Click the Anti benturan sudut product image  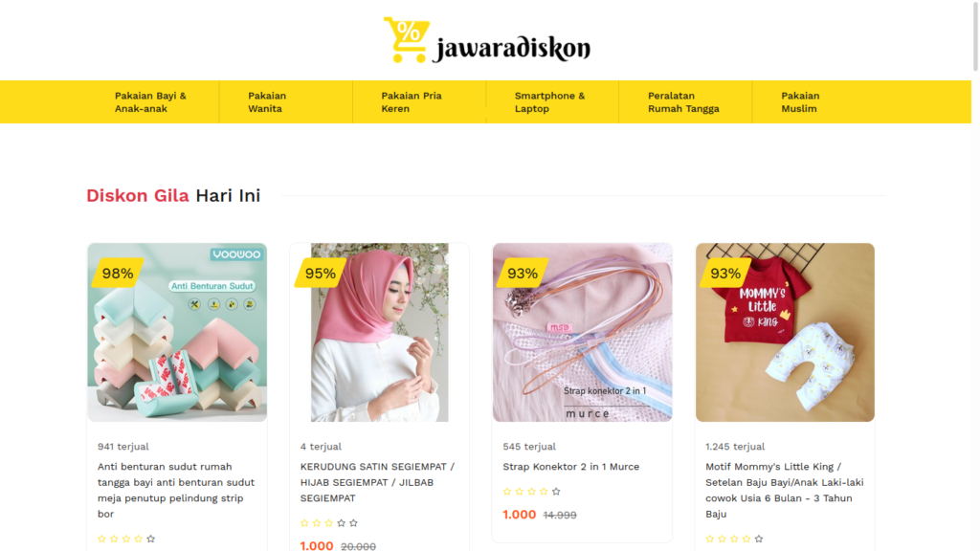click(x=177, y=332)
